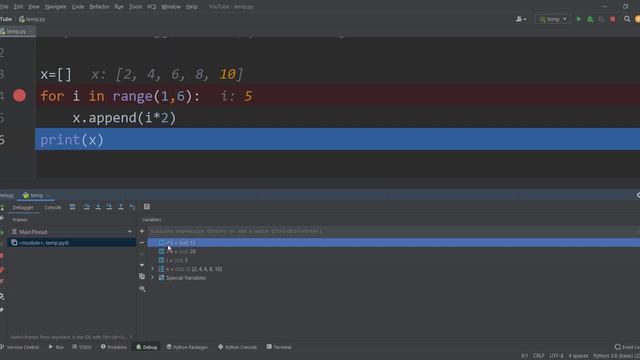640x360 pixels.
Task: Open the Edit menu
Action: [18, 7]
